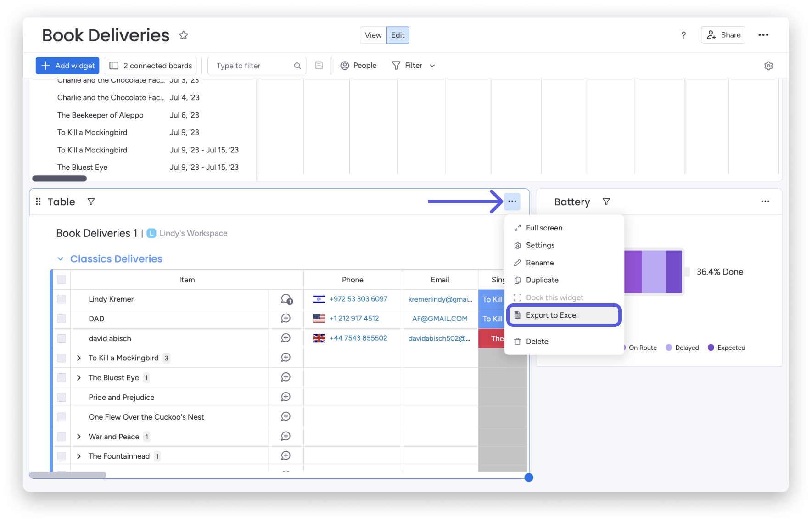Open email link AF@GMAIL.COM
Image resolution: width=812 pixels, height=522 pixels.
[440, 318]
